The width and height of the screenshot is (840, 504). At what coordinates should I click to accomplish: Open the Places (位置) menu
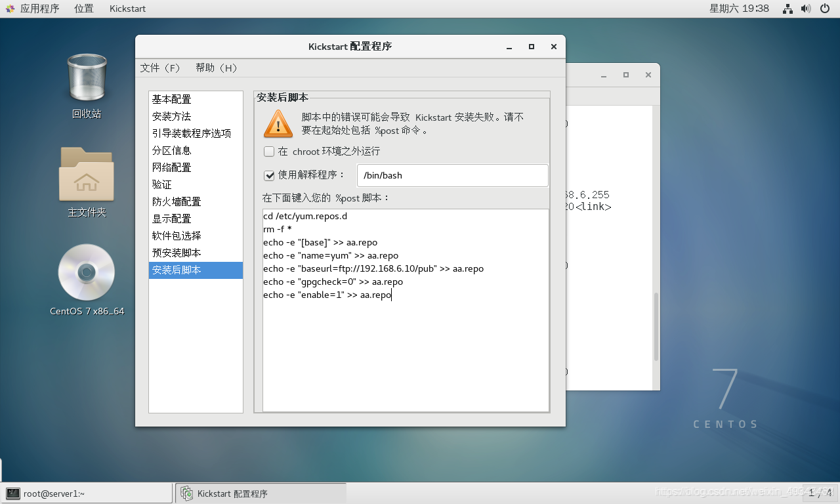click(x=83, y=9)
